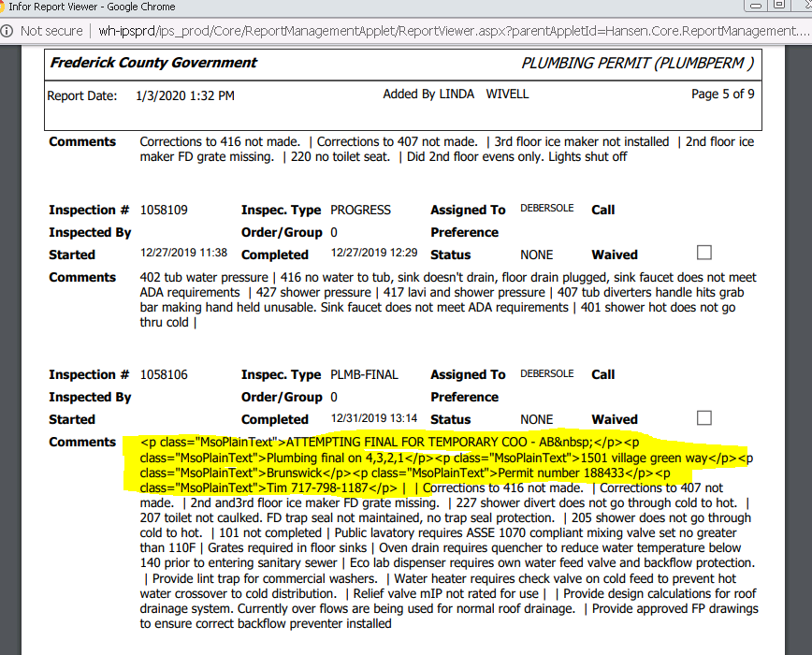Click the "Frederick County Government" heading
The height and width of the screenshot is (655, 812).
(x=153, y=63)
